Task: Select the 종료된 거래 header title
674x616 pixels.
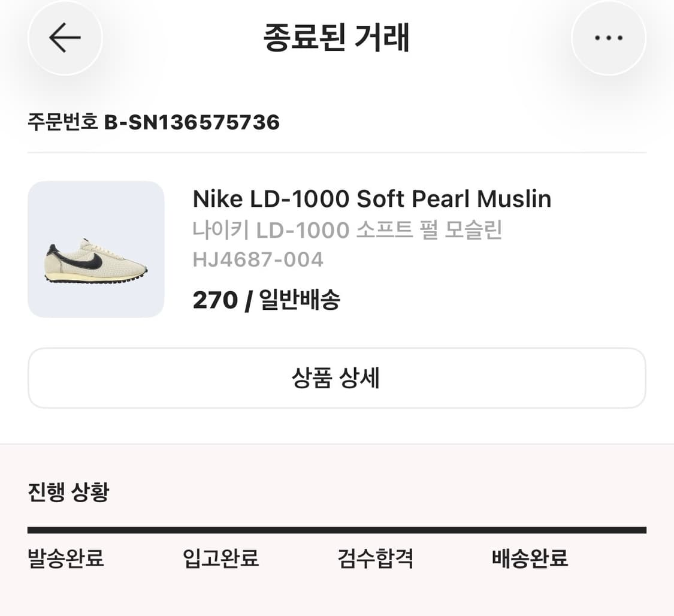Action: click(x=337, y=36)
